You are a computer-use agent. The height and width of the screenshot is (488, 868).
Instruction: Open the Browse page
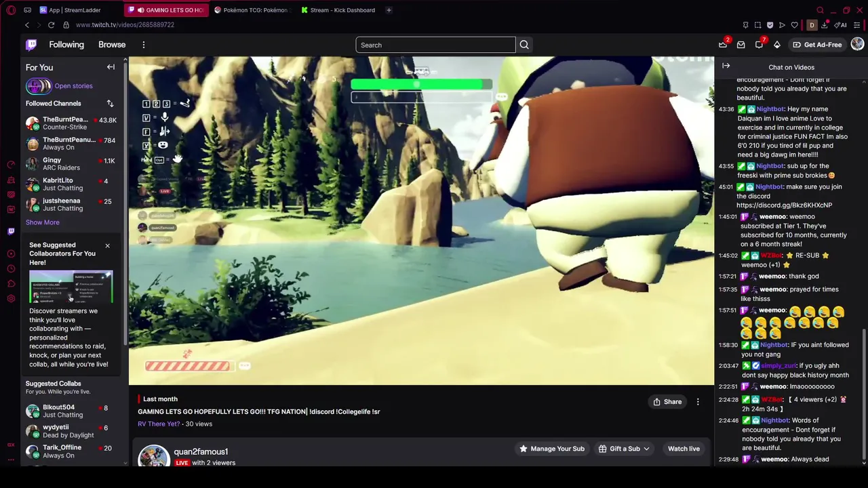pyautogui.click(x=112, y=45)
